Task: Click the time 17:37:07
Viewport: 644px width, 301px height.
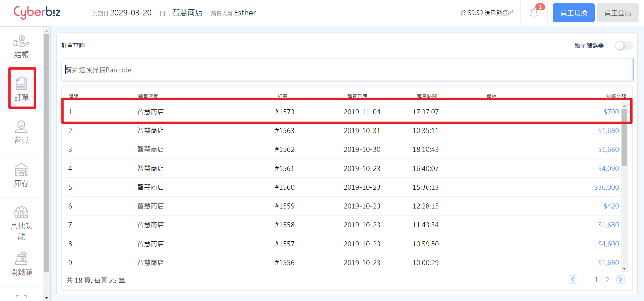Action: pyautogui.click(x=425, y=112)
